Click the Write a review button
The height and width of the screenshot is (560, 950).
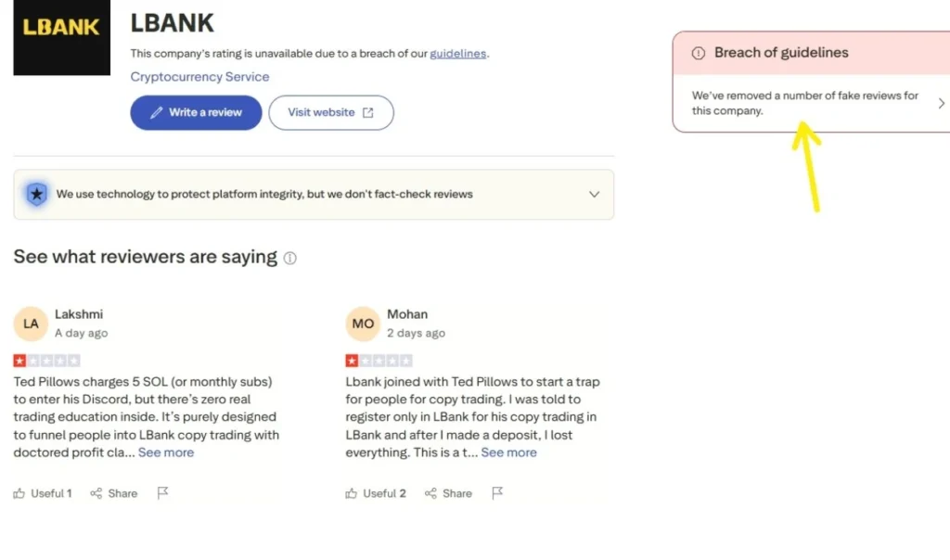coord(196,112)
